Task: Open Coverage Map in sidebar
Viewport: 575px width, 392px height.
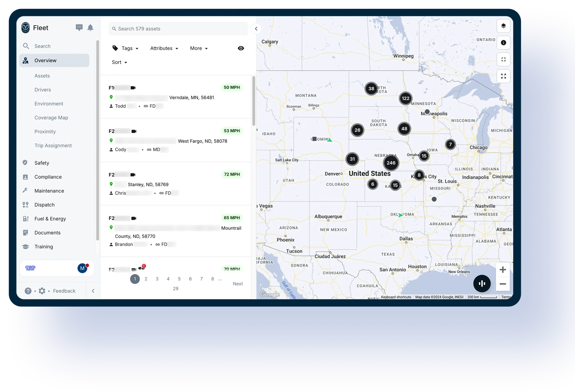Action: pyautogui.click(x=51, y=118)
